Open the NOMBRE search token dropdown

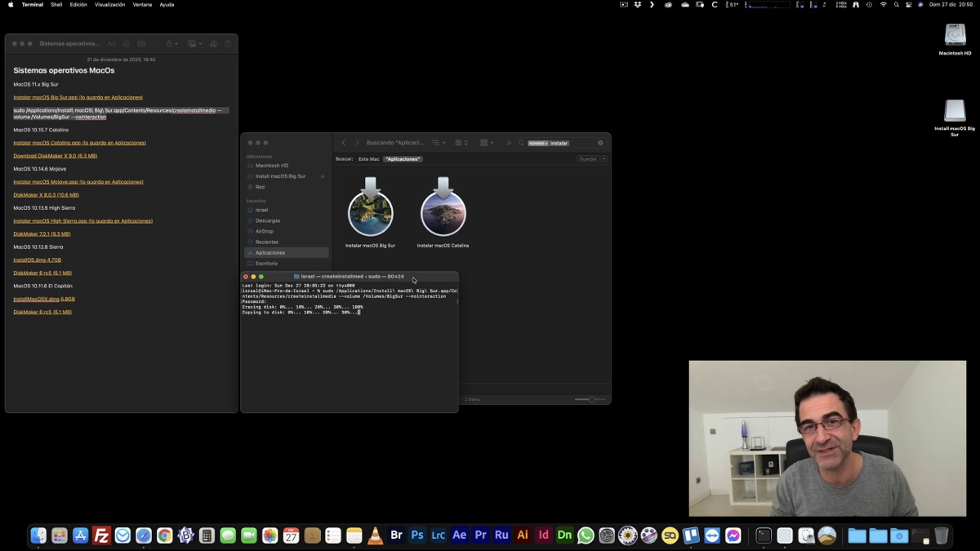click(537, 143)
